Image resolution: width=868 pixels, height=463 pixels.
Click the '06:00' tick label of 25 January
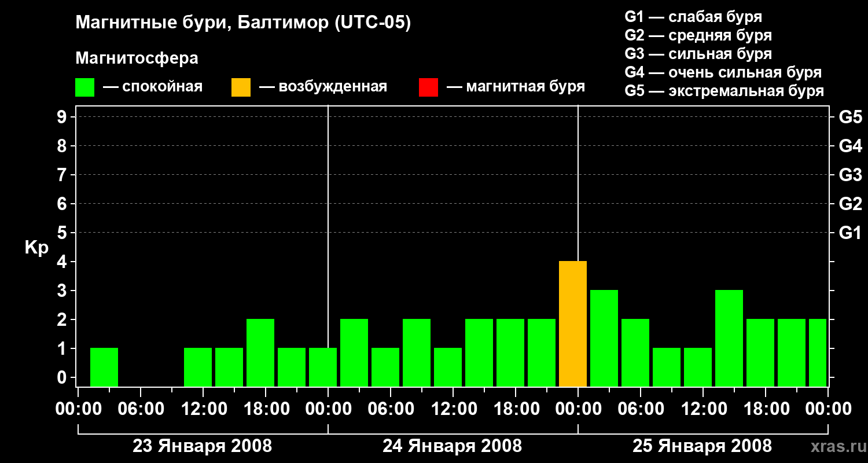pos(641,409)
